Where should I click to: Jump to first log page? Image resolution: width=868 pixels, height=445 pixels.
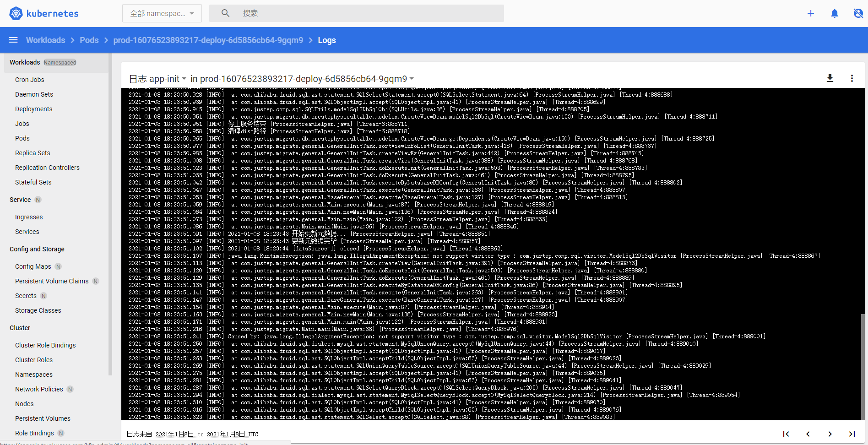(x=786, y=434)
